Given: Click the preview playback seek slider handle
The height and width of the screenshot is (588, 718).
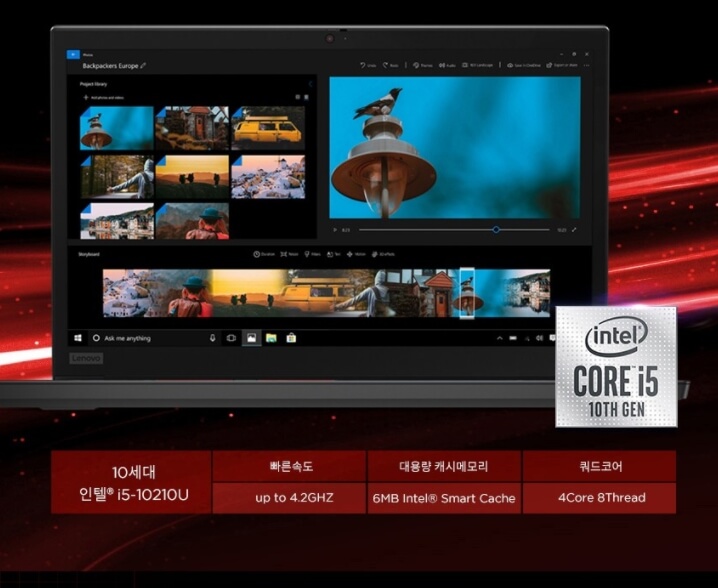Looking at the screenshot, I should [496, 229].
